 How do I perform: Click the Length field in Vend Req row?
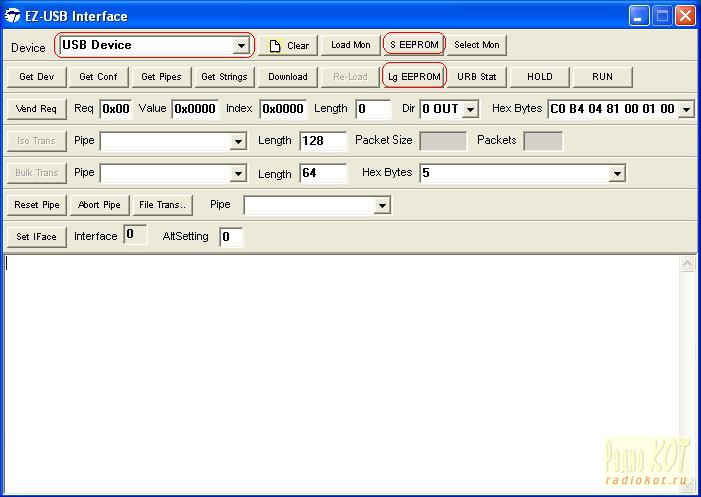(373, 109)
